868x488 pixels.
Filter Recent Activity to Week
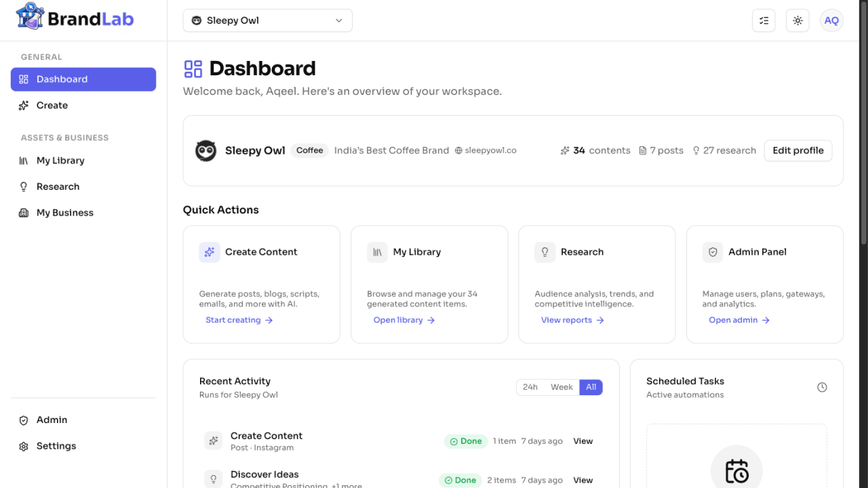point(561,387)
